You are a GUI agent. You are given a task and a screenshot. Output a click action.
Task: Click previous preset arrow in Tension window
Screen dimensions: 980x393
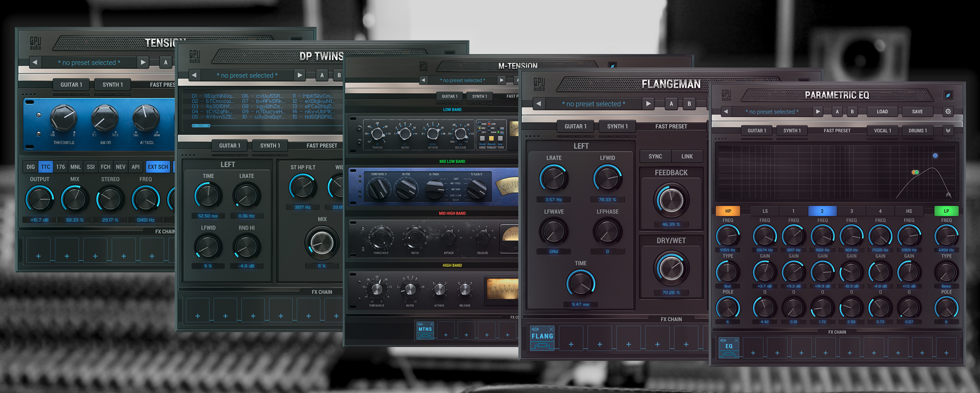(34, 62)
